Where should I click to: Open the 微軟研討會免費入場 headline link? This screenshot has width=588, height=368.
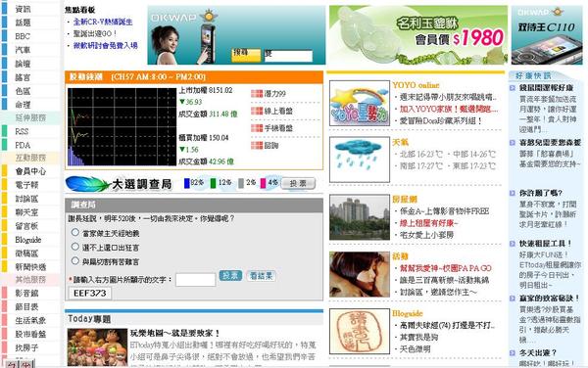point(106,46)
